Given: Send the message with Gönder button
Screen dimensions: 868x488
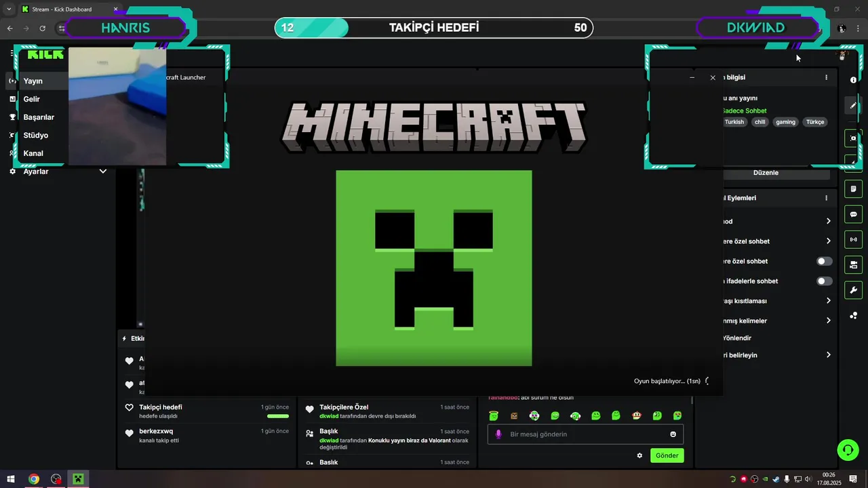Looking at the screenshot, I should click(x=667, y=455).
